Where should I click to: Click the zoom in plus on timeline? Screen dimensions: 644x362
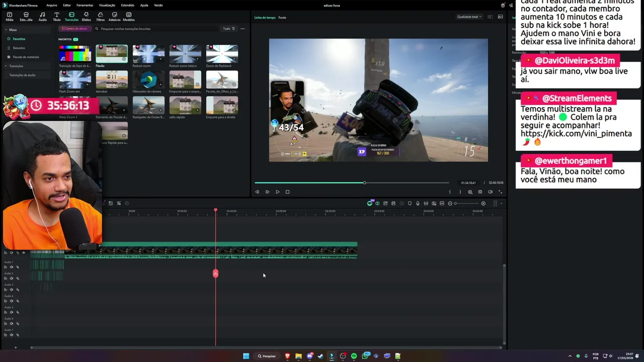tap(483, 204)
